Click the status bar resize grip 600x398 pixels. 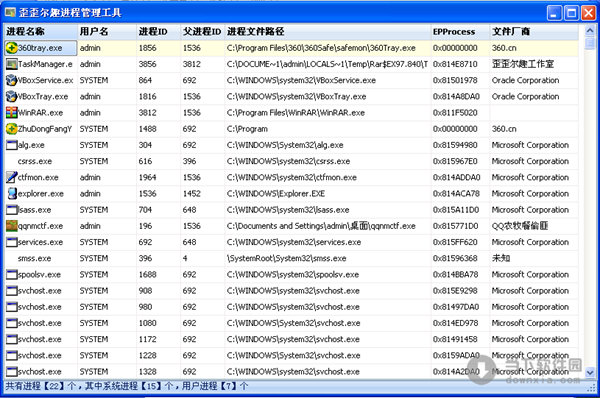click(591, 388)
